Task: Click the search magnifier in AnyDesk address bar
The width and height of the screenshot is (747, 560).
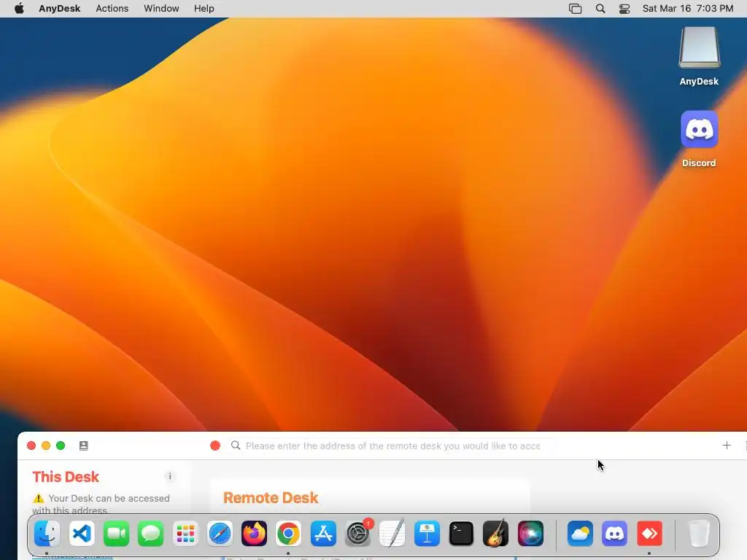Action: click(x=236, y=446)
